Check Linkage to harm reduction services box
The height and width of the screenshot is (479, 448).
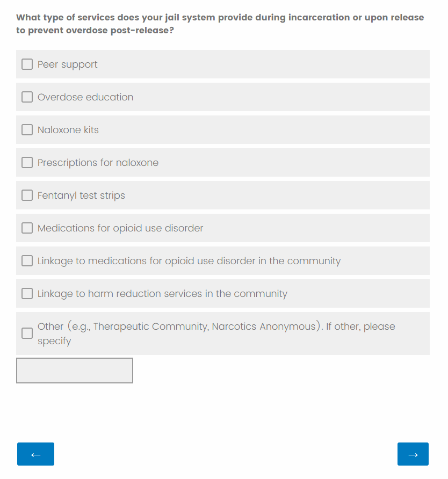click(x=27, y=294)
